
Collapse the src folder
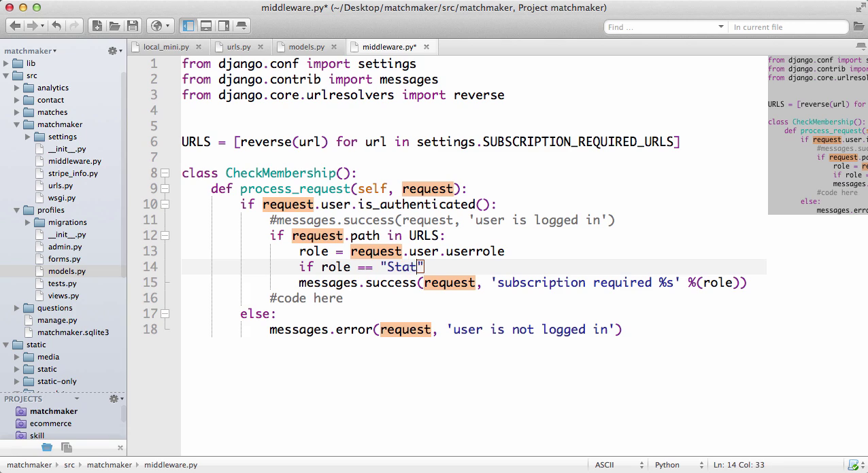(x=7, y=75)
